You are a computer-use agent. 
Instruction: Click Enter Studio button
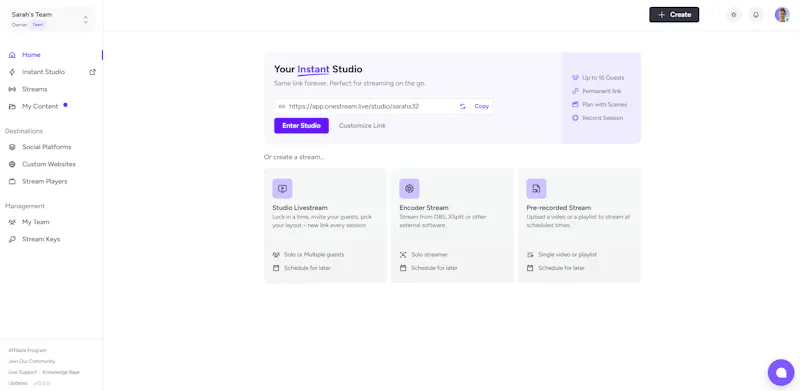(301, 126)
